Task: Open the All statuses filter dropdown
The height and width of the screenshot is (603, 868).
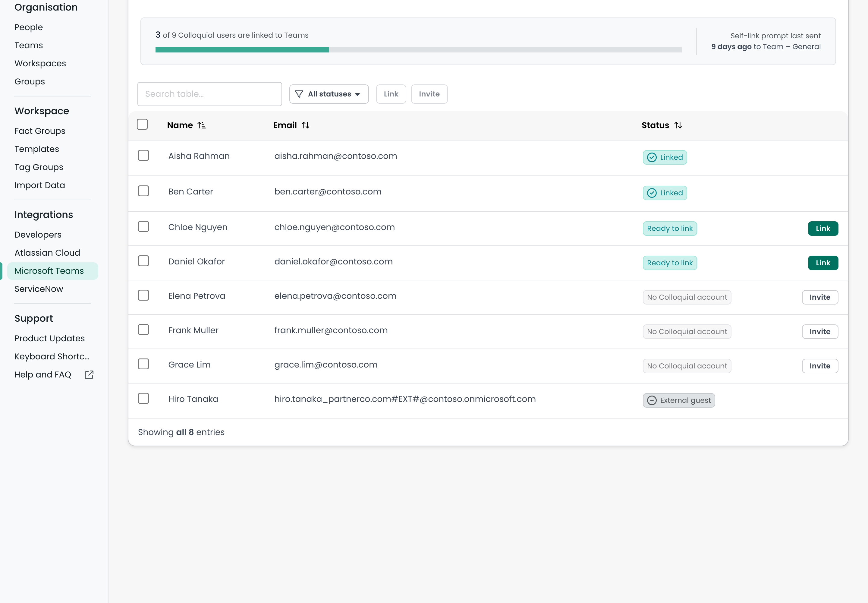Action: click(329, 94)
